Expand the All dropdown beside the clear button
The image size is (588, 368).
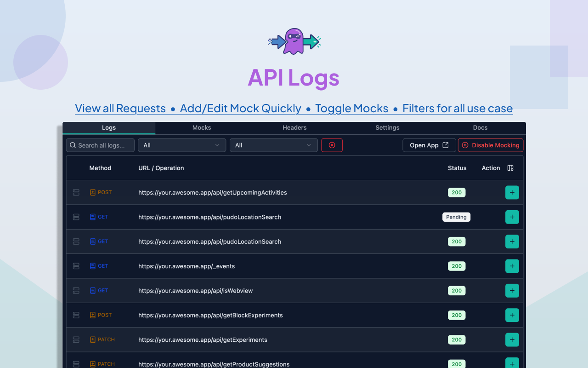274,145
